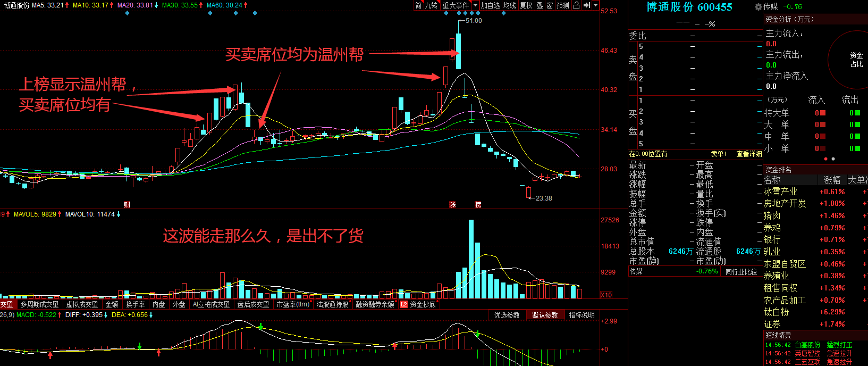Click green 小单 outflow swatch
Screen dimensions: 868x366
pos(857,148)
